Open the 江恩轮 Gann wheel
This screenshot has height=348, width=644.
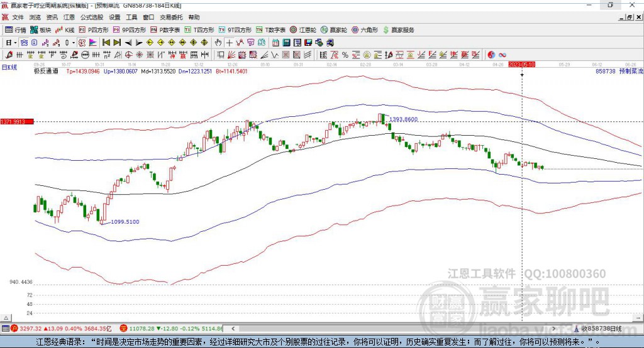(303, 30)
